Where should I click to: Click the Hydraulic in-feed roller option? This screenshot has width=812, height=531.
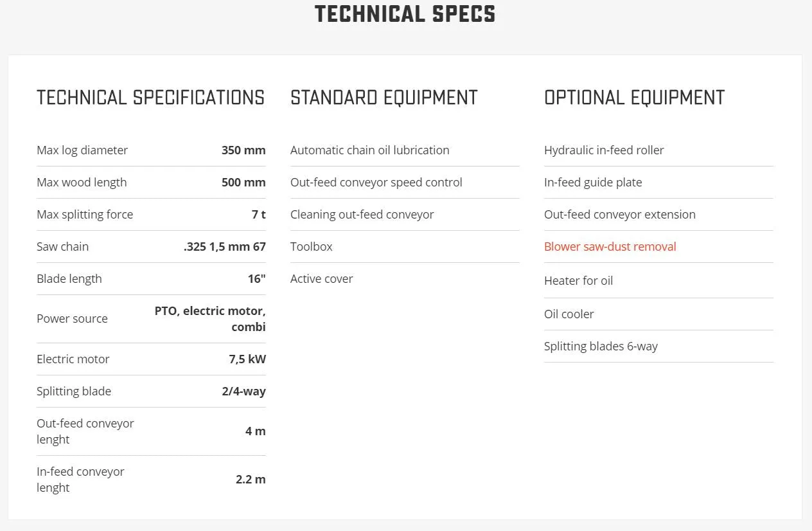tap(604, 150)
